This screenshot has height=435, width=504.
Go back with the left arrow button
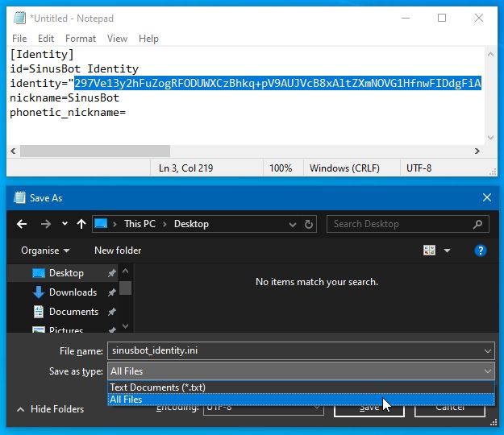tap(22, 224)
